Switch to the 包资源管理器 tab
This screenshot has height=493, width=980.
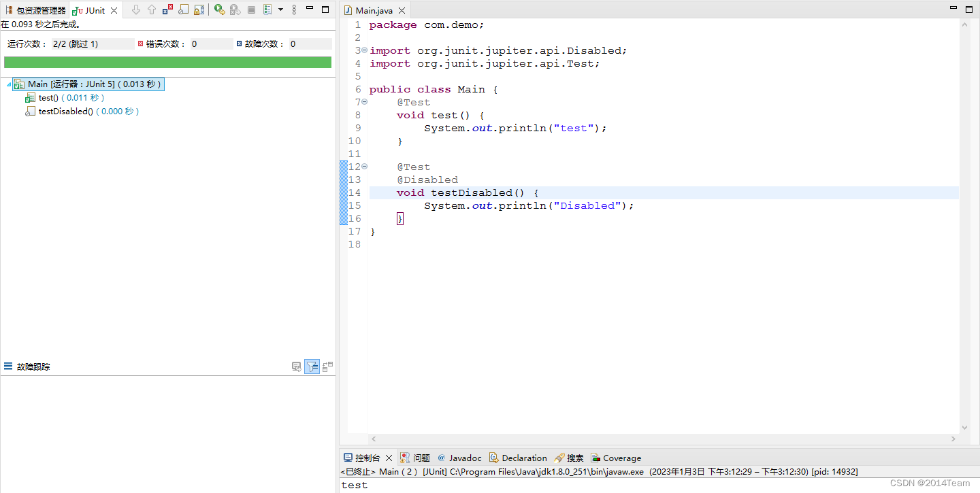(x=35, y=10)
